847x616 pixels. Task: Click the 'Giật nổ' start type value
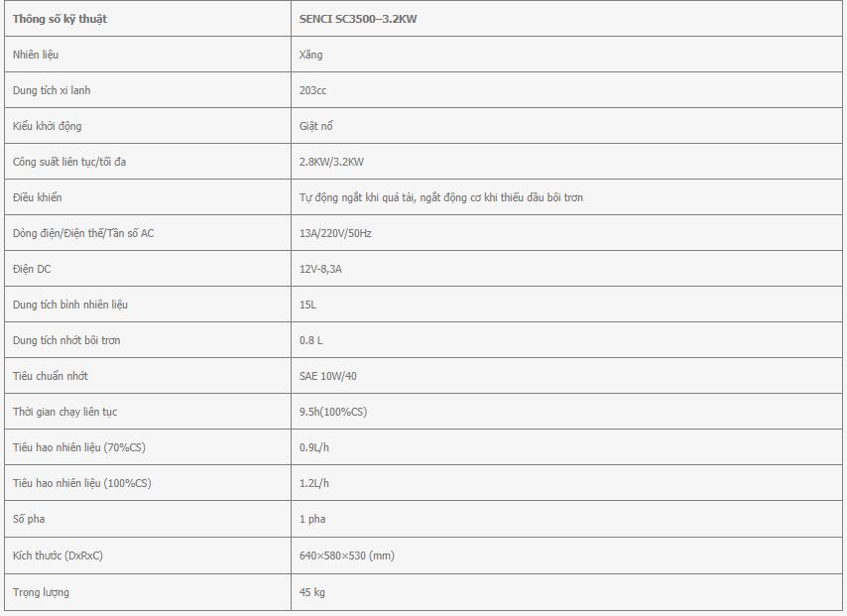tap(316, 126)
